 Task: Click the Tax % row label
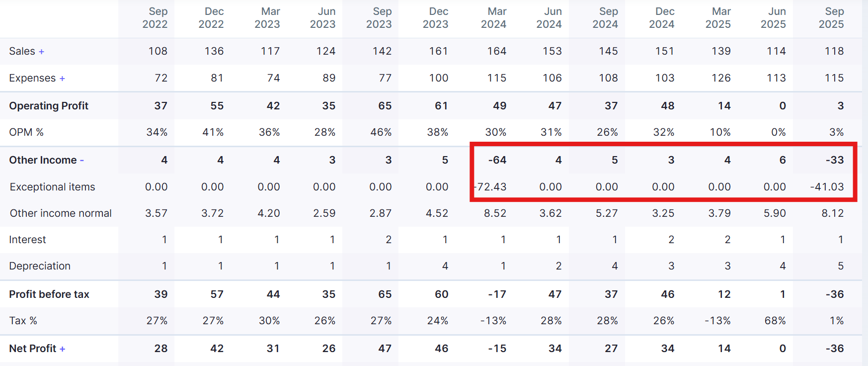[x=23, y=321]
